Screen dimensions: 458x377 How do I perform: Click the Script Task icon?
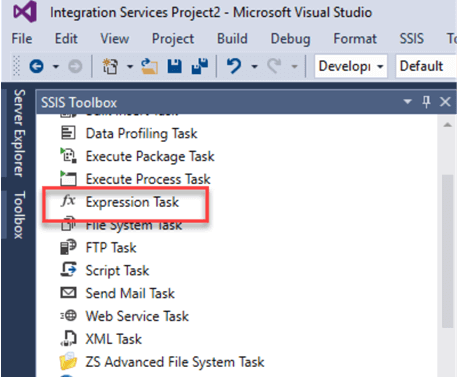pyautogui.click(x=68, y=270)
